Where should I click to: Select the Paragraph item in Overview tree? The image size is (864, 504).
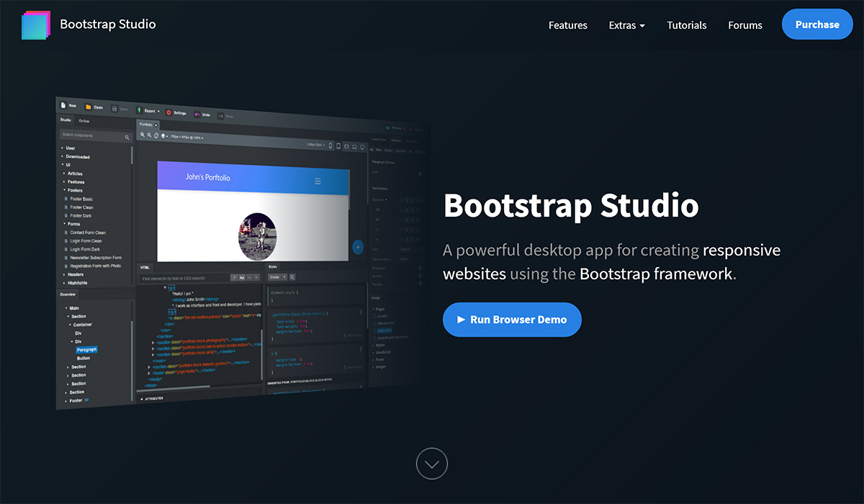coord(86,349)
